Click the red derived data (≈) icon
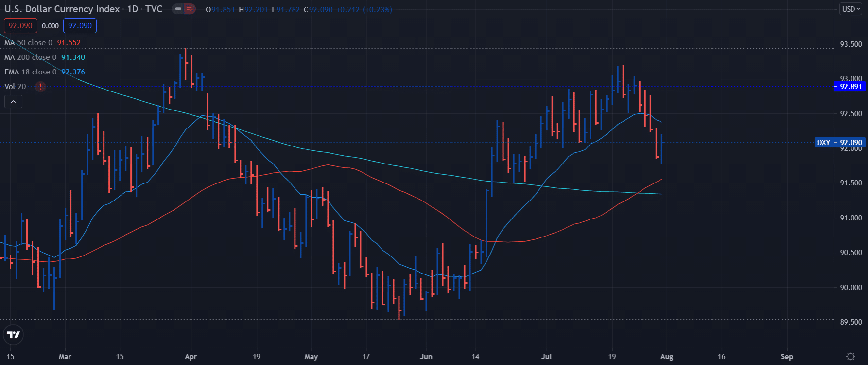The image size is (868, 365). (x=190, y=9)
